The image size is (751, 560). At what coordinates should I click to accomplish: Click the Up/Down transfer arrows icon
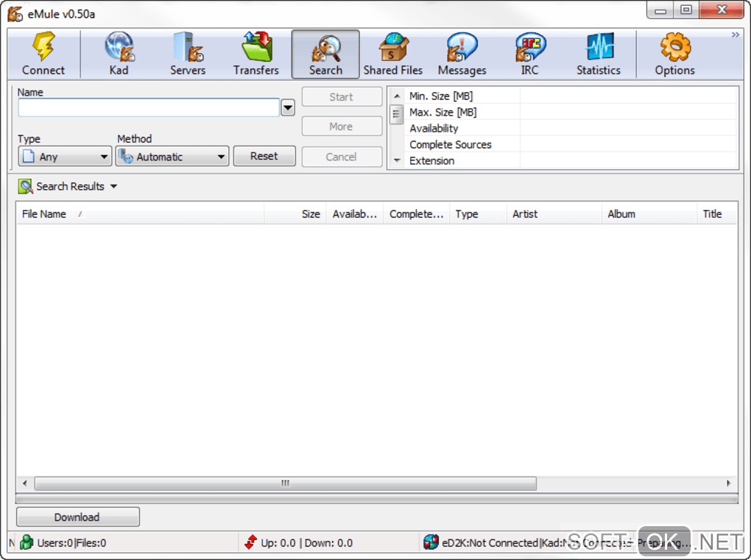click(250, 542)
